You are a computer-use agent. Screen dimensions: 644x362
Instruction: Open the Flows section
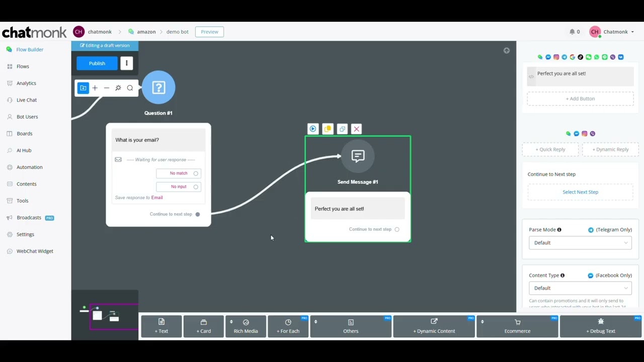click(23, 66)
